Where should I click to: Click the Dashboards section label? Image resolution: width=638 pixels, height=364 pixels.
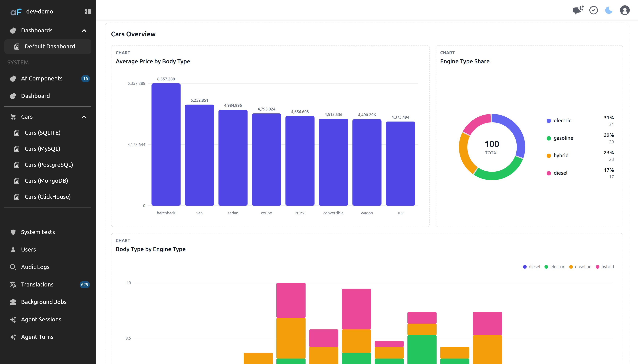coord(37,31)
